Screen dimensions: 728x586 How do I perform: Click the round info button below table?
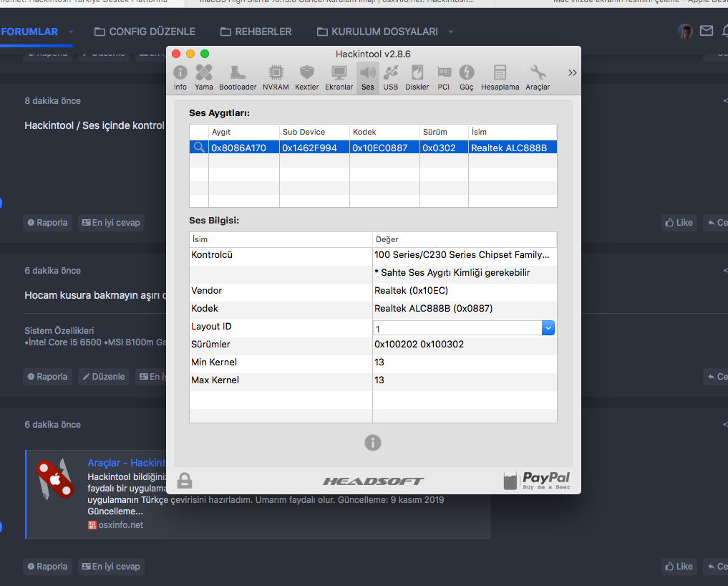pos(373,443)
